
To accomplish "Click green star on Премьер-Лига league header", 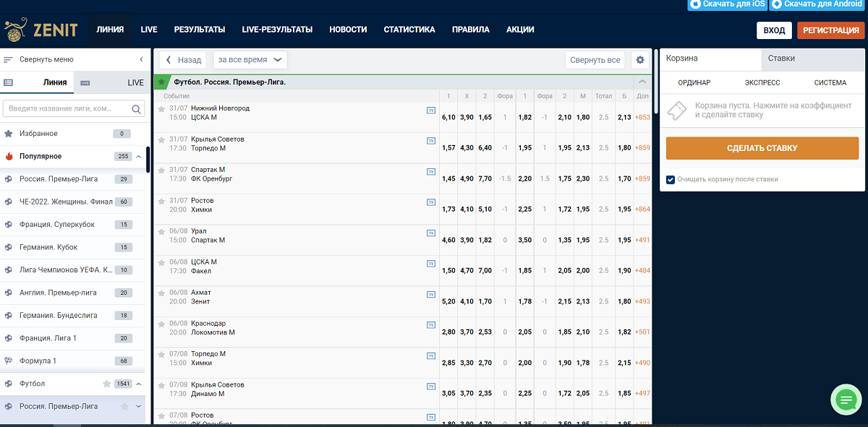I will 161,82.
